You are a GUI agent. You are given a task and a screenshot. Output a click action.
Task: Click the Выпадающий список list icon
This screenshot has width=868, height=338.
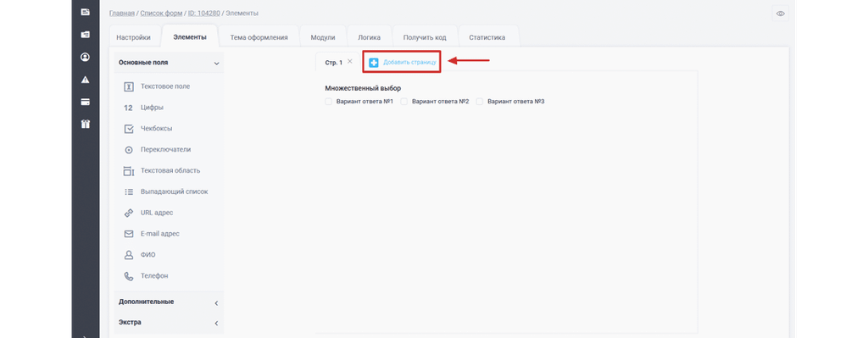(129, 192)
